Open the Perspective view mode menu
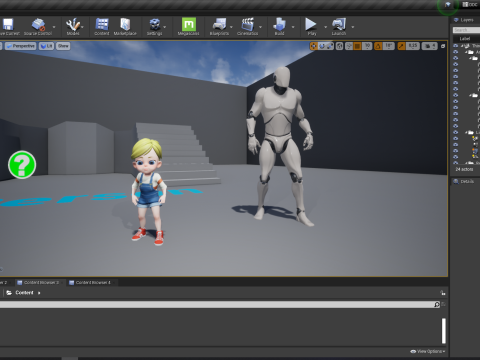Image resolution: width=480 pixels, height=360 pixels. pos(21,46)
